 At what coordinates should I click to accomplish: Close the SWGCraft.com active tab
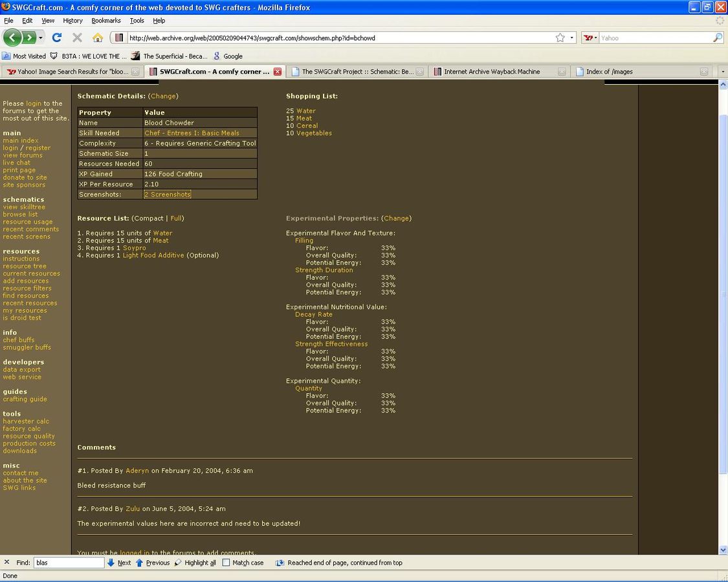pyautogui.click(x=277, y=72)
